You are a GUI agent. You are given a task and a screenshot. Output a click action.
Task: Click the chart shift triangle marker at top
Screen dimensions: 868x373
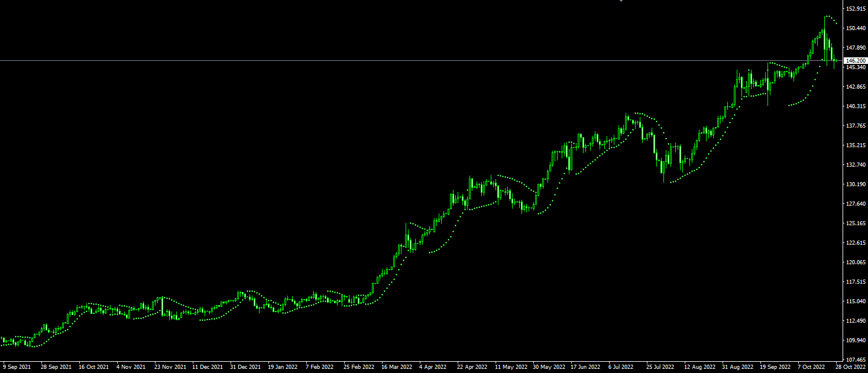[621, 1]
